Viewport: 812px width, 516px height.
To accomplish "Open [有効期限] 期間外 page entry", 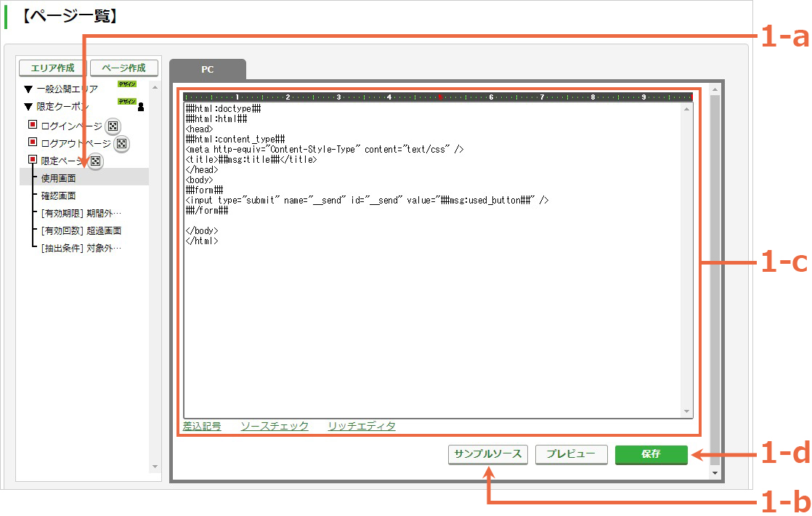I will (x=81, y=214).
